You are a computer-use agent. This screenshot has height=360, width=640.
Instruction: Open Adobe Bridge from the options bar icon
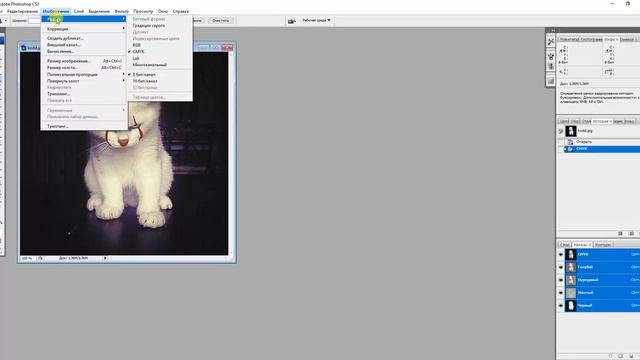click(291, 20)
